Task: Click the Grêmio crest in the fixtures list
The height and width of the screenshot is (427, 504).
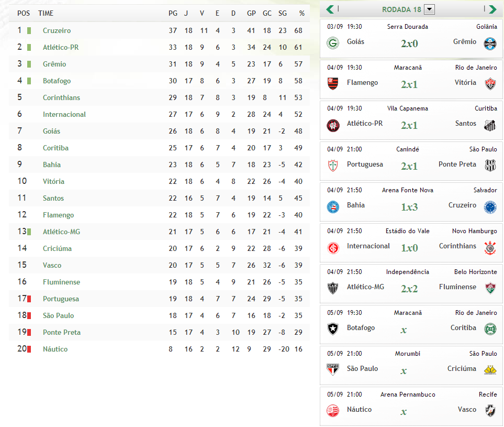Action: 490,42
